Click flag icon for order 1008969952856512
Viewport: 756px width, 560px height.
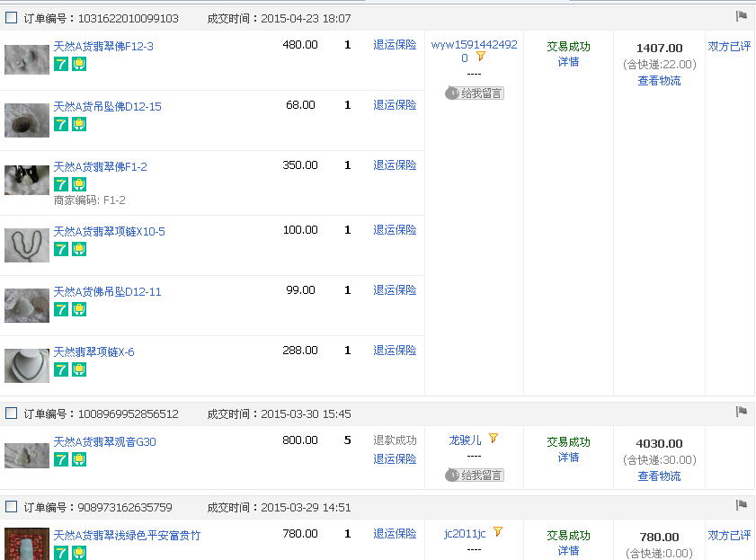(742, 412)
